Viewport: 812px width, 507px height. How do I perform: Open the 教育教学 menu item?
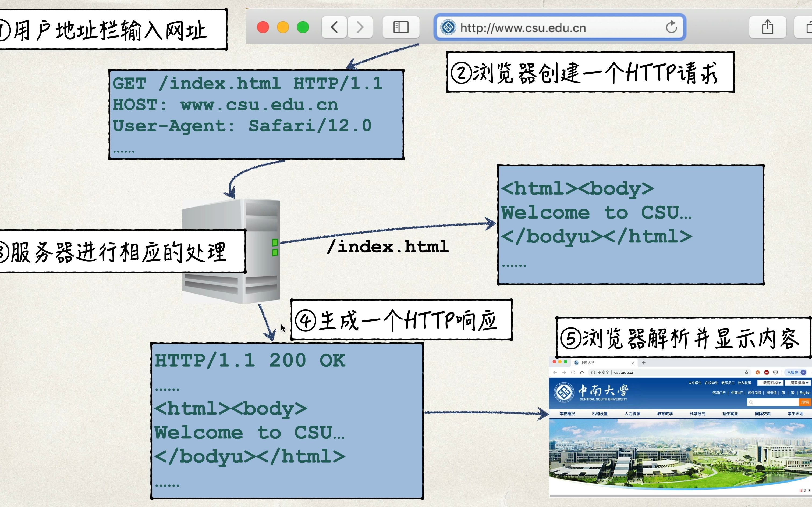665,413
